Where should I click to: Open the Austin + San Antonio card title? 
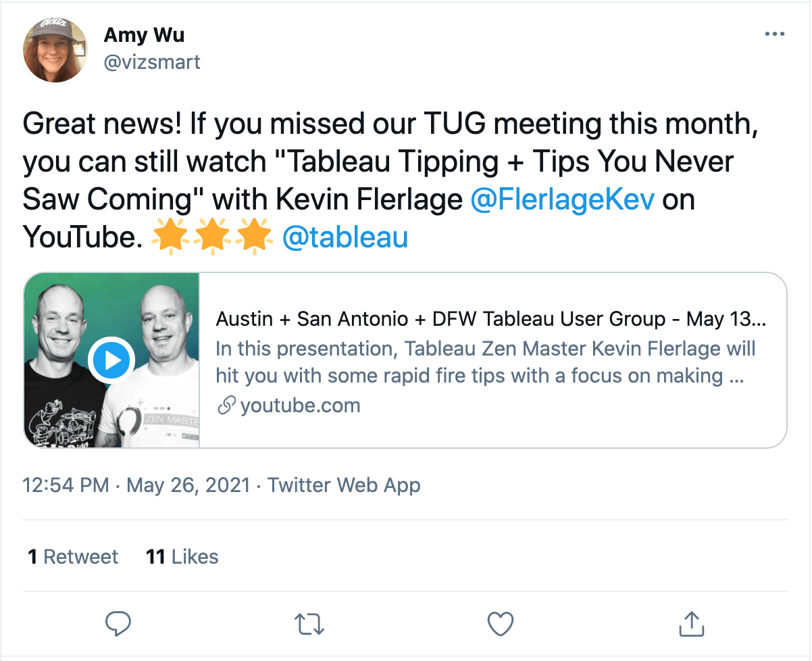click(490, 319)
